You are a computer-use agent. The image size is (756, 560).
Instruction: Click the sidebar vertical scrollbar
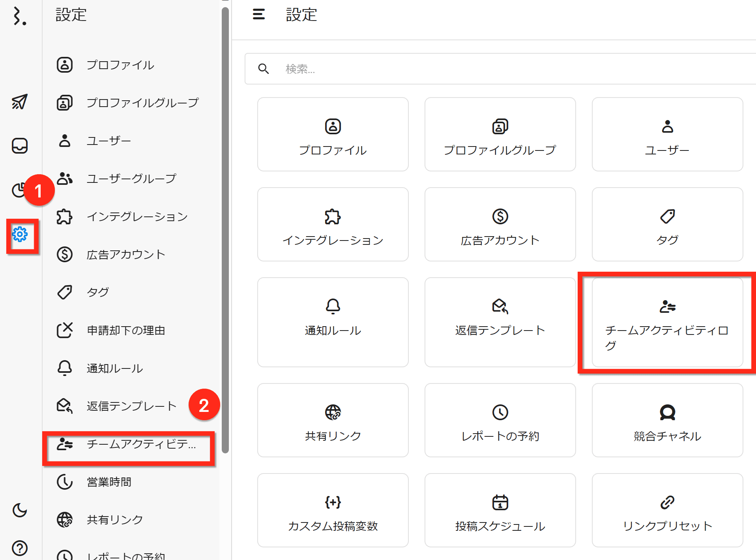coord(225,229)
